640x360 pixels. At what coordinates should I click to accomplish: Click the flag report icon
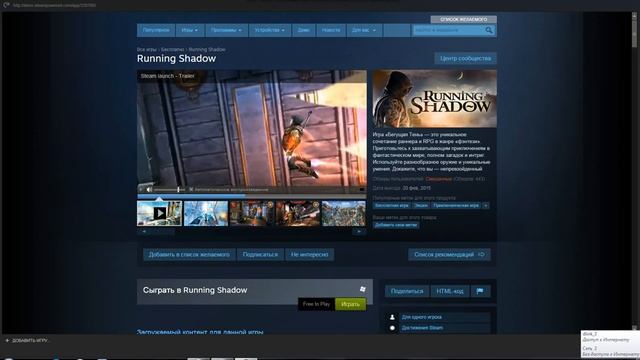(x=480, y=291)
